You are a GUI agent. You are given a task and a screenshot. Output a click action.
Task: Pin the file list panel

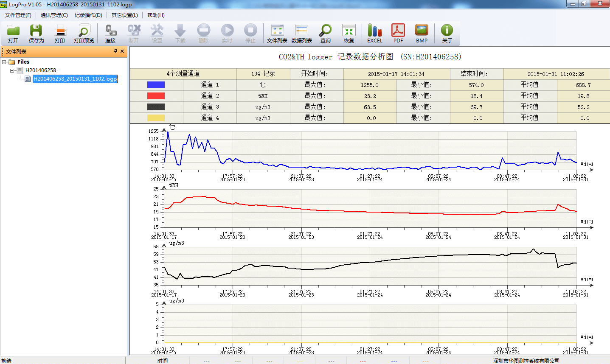[x=115, y=51]
